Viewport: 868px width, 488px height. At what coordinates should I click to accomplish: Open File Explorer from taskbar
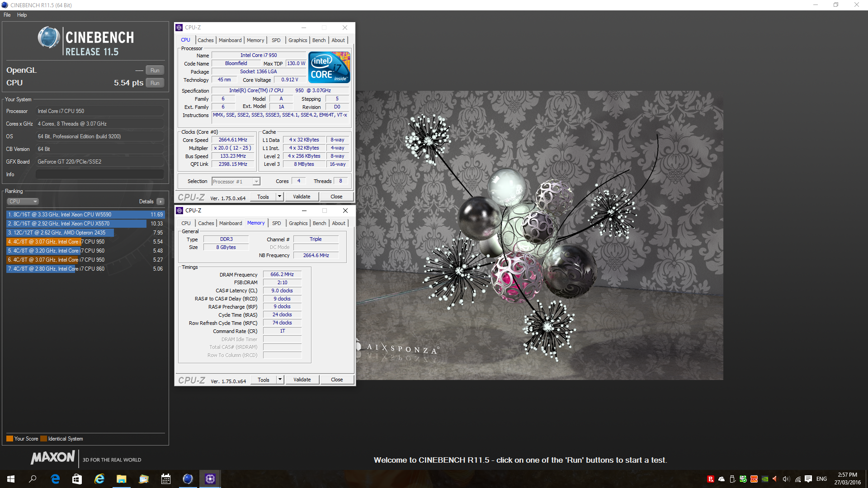121,479
